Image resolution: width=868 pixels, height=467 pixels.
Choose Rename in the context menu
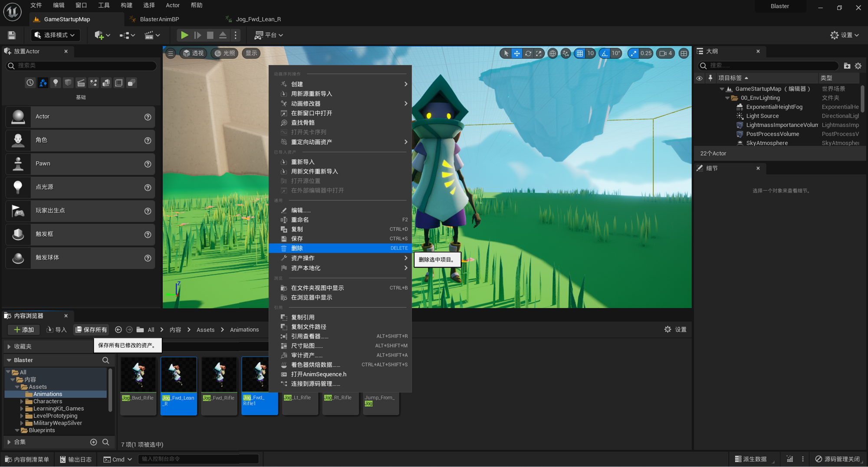(x=340, y=219)
